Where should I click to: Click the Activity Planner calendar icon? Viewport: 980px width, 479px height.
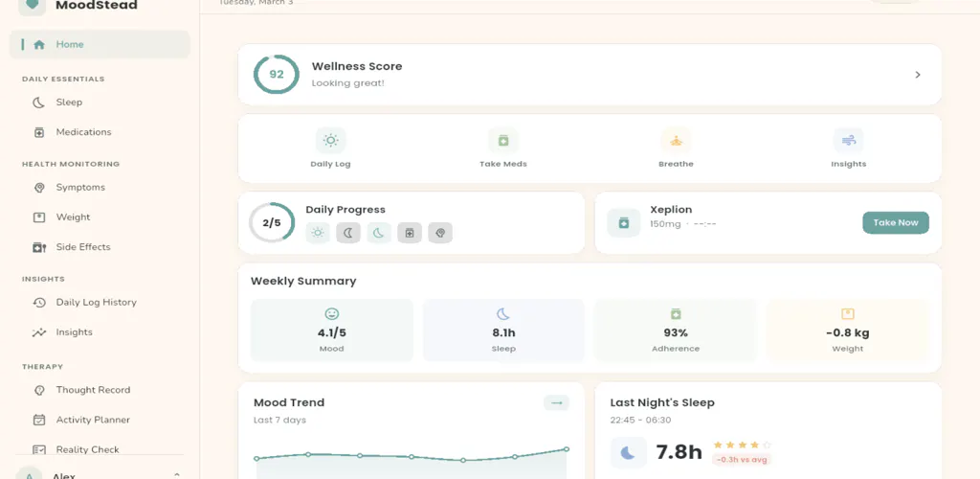[x=38, y=421]
